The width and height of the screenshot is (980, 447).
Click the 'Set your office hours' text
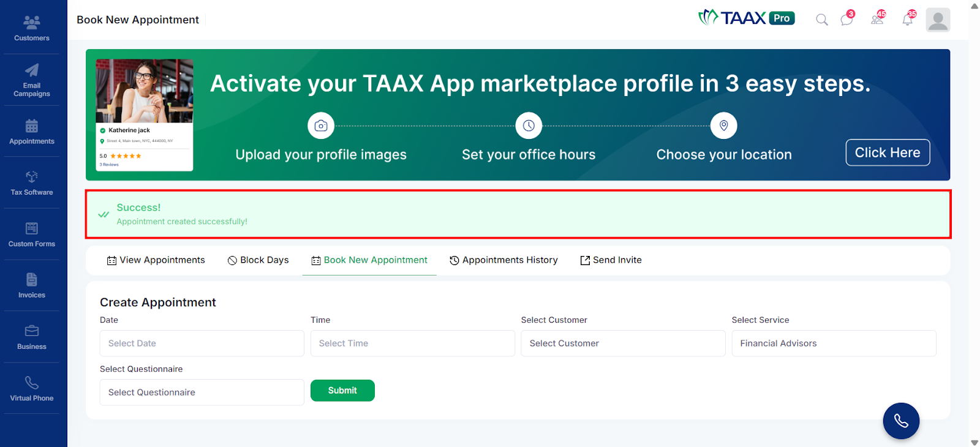529,155
